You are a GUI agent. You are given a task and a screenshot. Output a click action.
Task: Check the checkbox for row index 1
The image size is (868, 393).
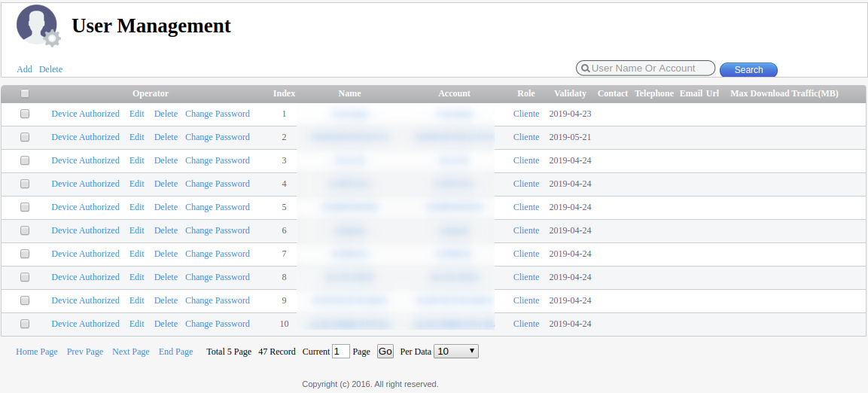(25, 114)
